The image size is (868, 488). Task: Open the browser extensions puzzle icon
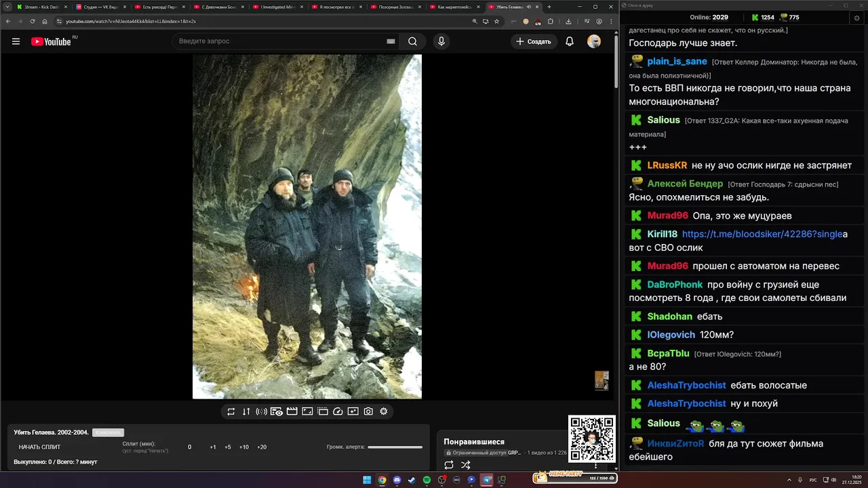(551, 21)
